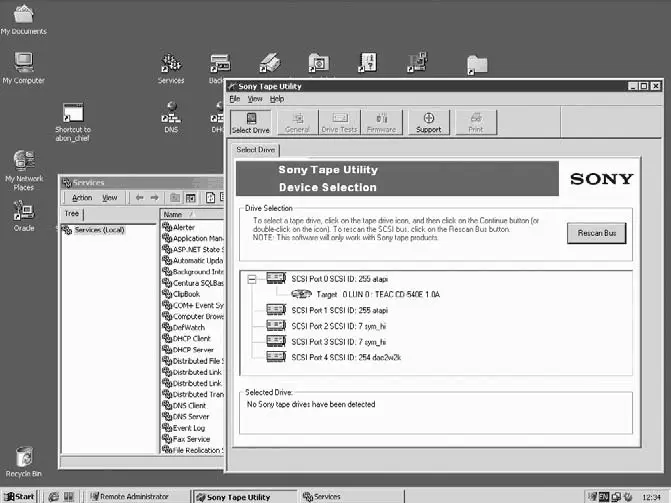Select the Fax Service entry

click(187, 439)
